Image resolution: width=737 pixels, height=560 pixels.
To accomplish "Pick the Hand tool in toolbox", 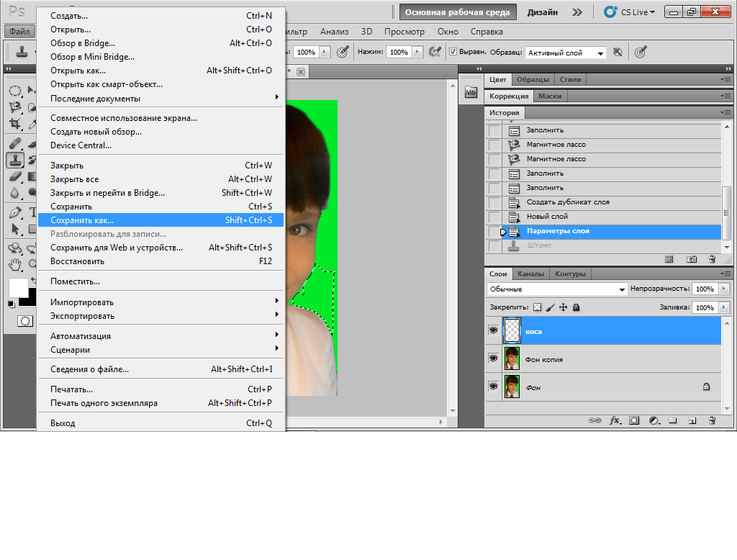I will point(15,264).
